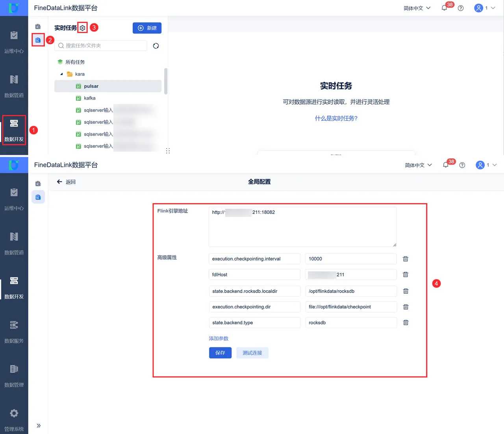Image resolution: width=504 pixels, height=434 pixels.
Task: Click the 添加参数 link
Action: pyautogui.click(x=219, y=338)
